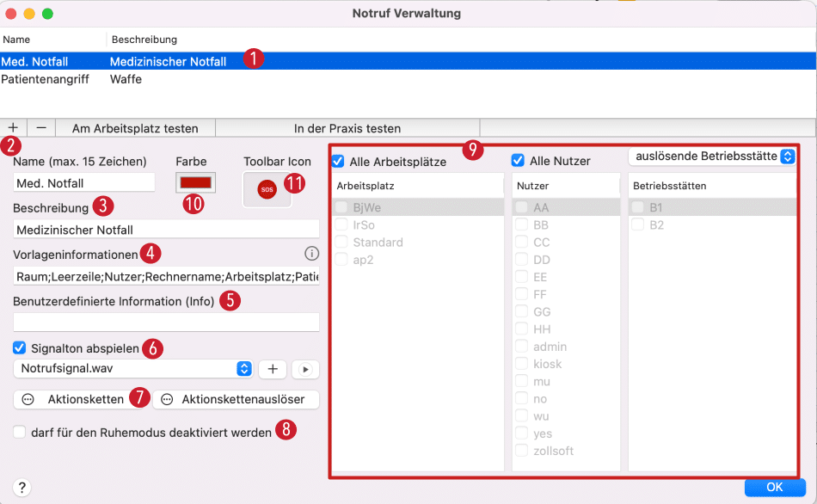This screenshot has width=817, height=504.
Task: Check the GG user checkbox
Action: pos(521,311)
